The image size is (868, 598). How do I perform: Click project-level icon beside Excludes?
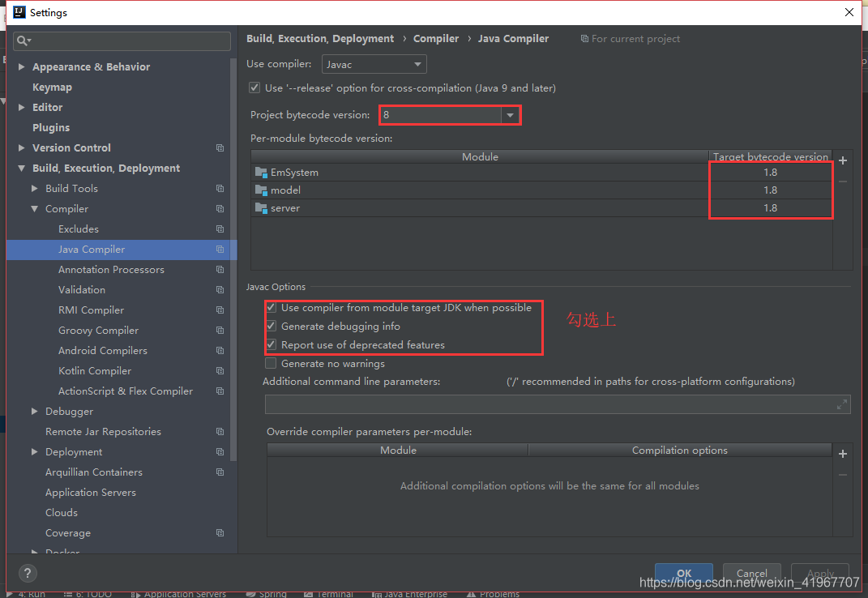click(x=220, y=229)
